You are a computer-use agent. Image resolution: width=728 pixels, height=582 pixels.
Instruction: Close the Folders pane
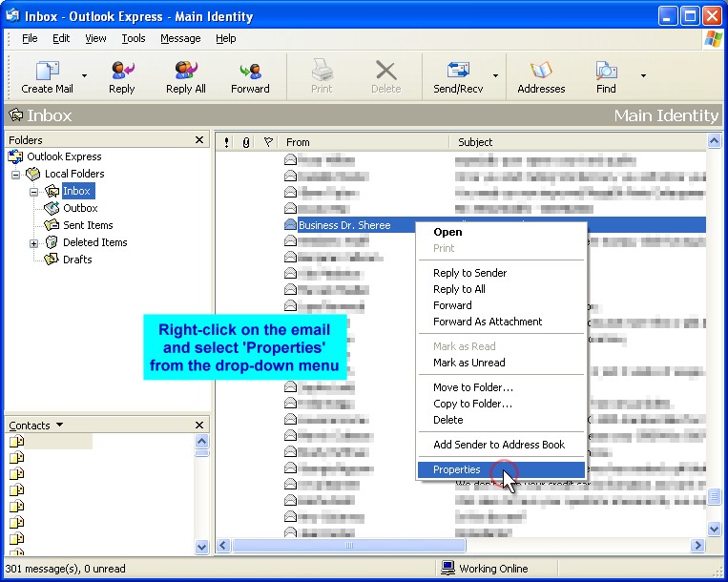coord(198,140)
